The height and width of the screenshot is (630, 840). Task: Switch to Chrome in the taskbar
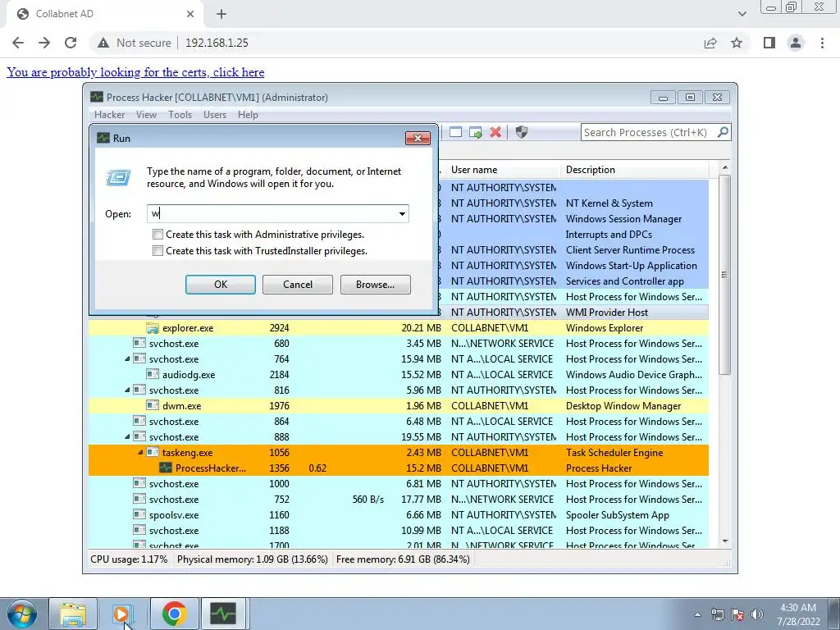174,614
